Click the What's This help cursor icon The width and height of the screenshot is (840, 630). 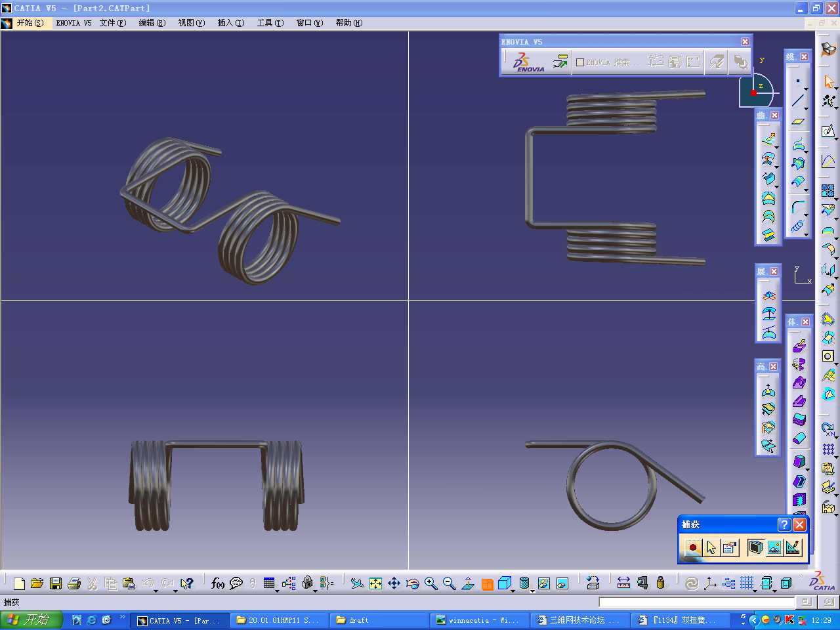coord(187,583)
